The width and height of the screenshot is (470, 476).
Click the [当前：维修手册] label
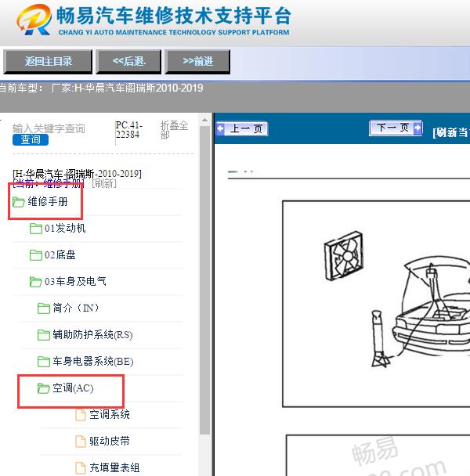click(x=49, y=184)
